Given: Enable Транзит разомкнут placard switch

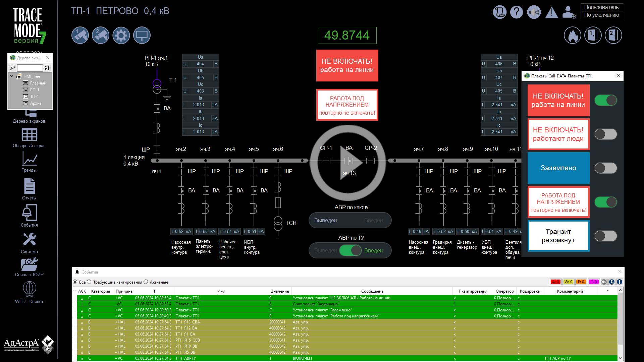Looking at the screenshot, I should coord(605,236).
